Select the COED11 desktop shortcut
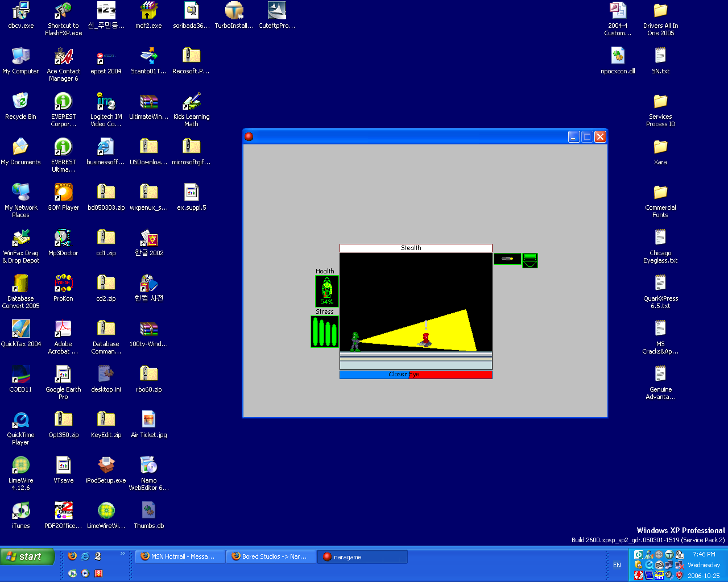 pos(21,379)
